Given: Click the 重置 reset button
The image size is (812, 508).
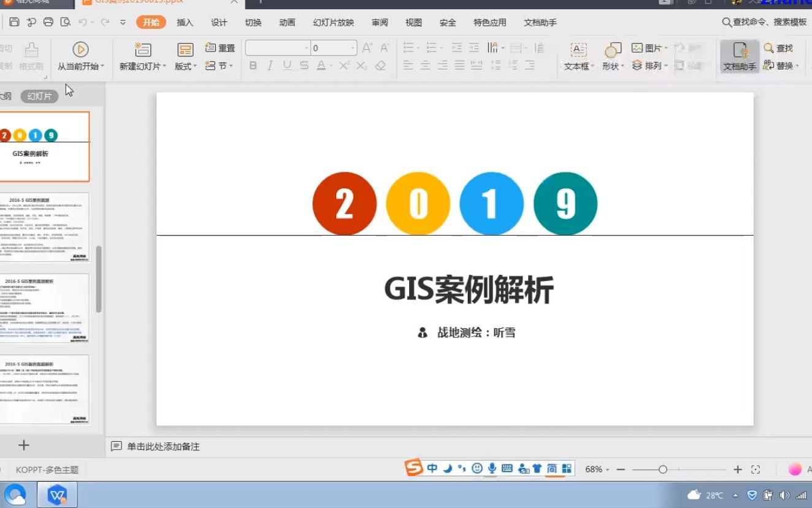Looking at the screenshot, I should click(220, 48).
